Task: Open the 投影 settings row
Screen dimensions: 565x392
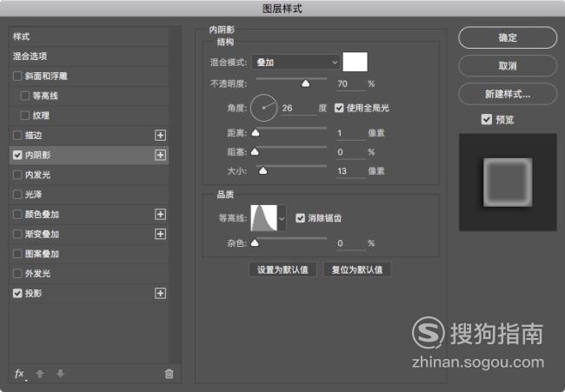Action: 89,293
